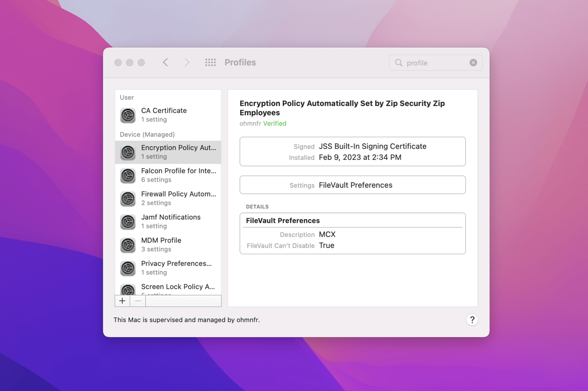Click the back navigation arrow
The width and height of the screenshot is (588, 391).
(165, 62)
